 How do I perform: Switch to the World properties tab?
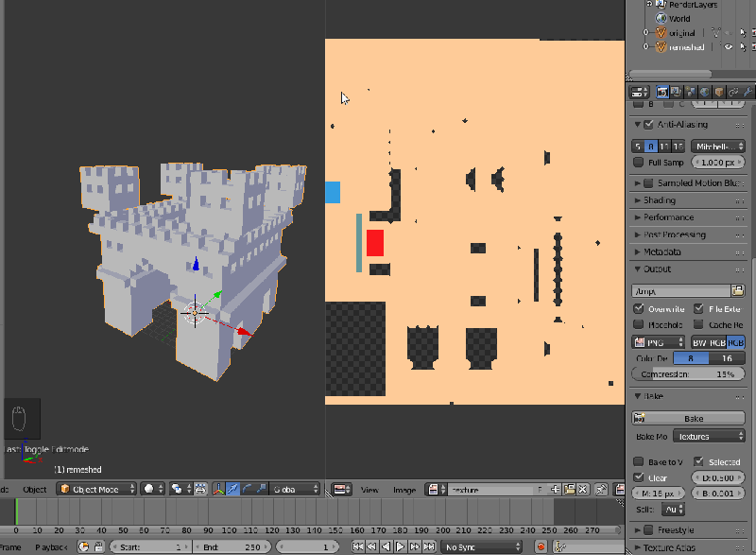704,92
